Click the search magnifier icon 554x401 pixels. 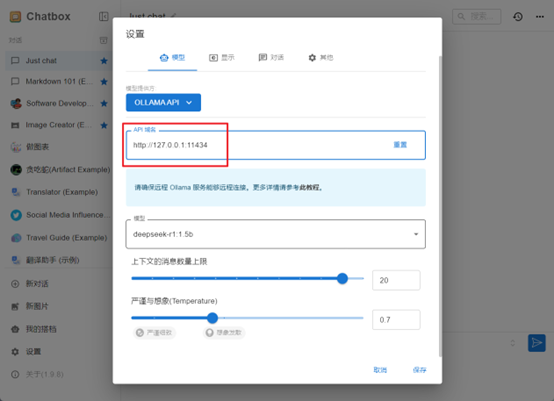[461, 17]
